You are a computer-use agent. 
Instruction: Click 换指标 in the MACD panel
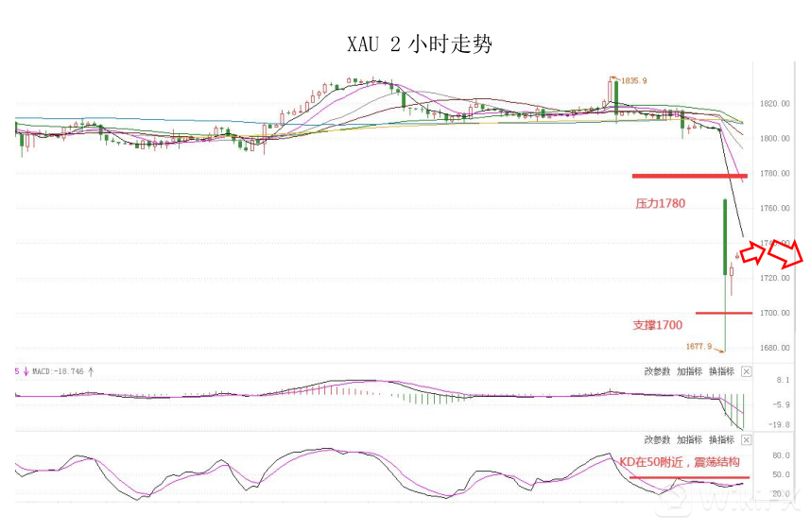click(721, 371)
